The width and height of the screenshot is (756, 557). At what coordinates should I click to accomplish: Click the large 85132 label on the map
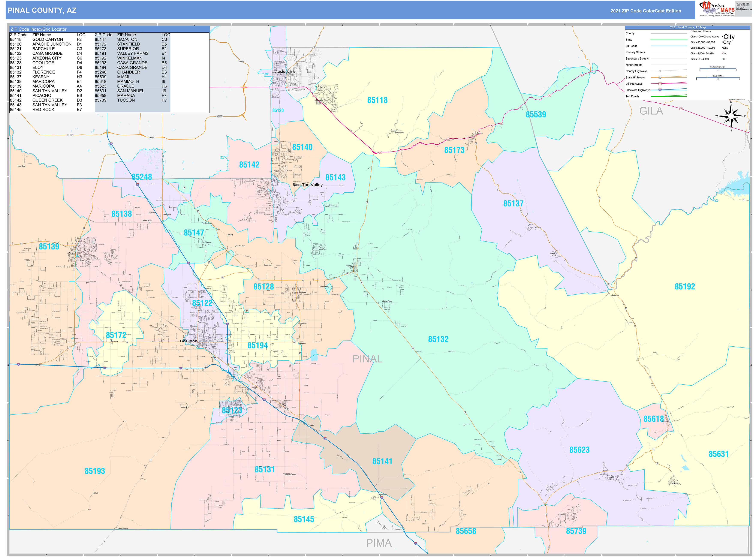pos(438,340)
